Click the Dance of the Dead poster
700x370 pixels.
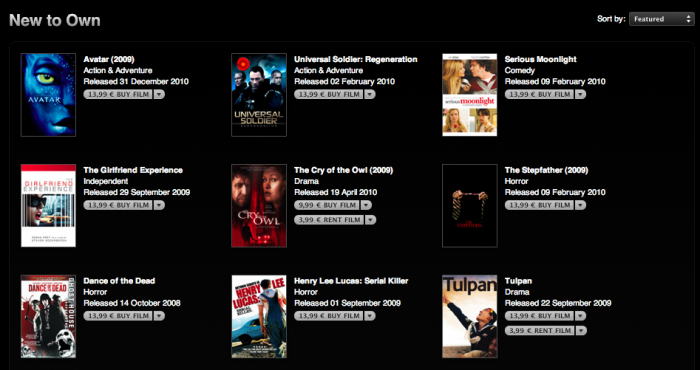coord(48,316)
